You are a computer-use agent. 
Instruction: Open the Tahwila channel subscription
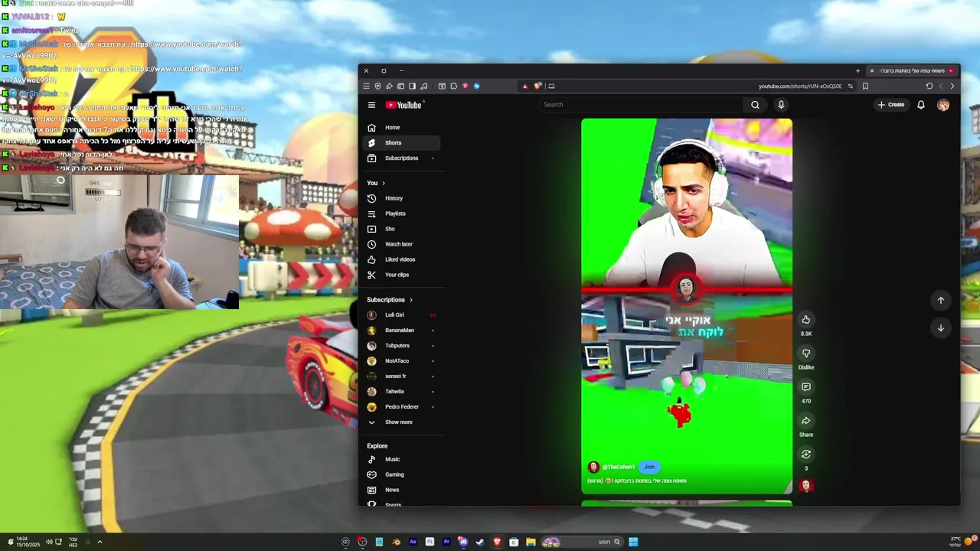tap(402, 392)
